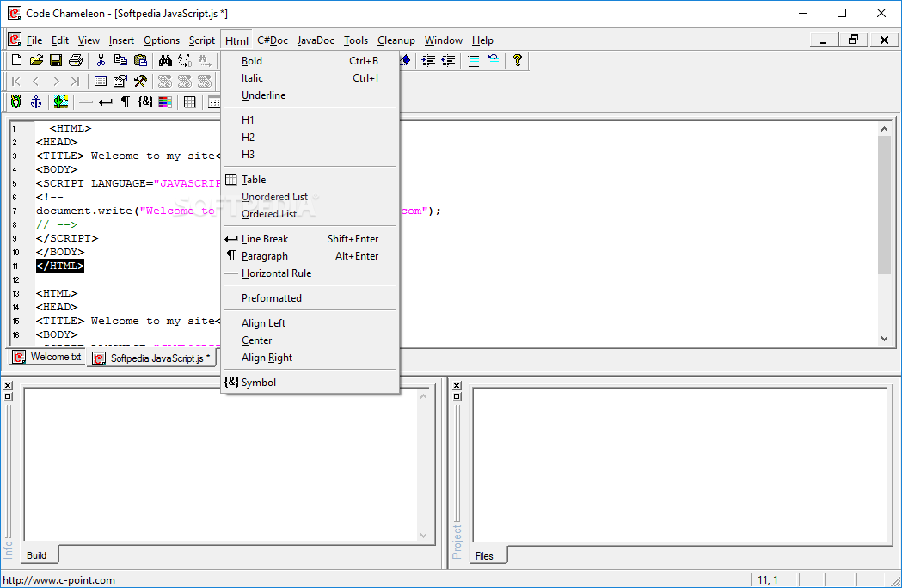Open the C#Doc menu
Viewport: 902px width, 588px height.
click(x=273, y=40)
